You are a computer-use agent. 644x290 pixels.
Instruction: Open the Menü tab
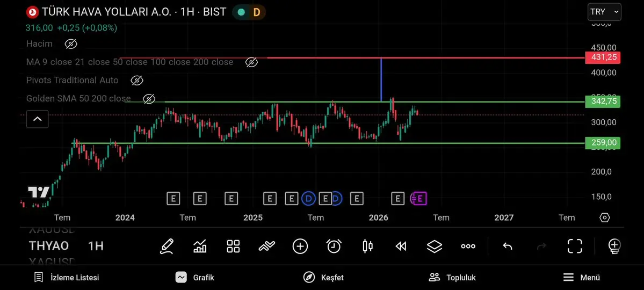pyautogui.click(x=581, y=277)
